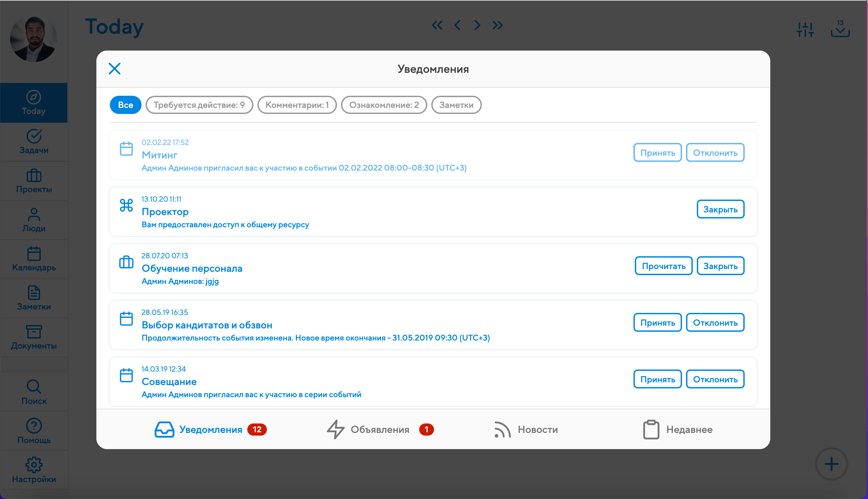Filter by Требуется действие: 9
The width and height of the screenshot is (868, 499).
199,105
